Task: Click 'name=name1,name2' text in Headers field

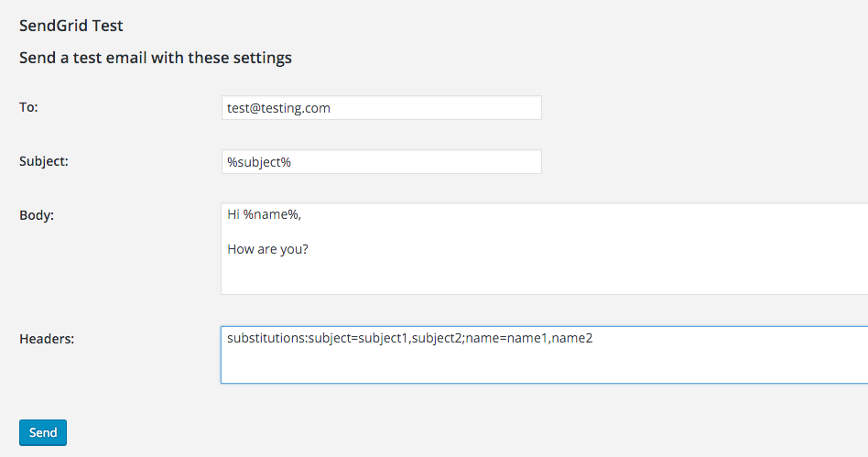Action: point(529,339)
